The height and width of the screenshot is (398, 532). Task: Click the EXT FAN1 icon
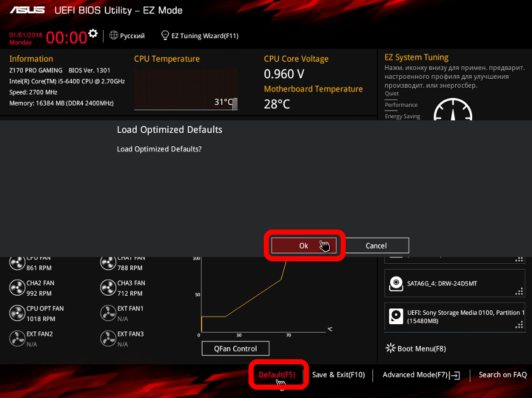(108, 313)
